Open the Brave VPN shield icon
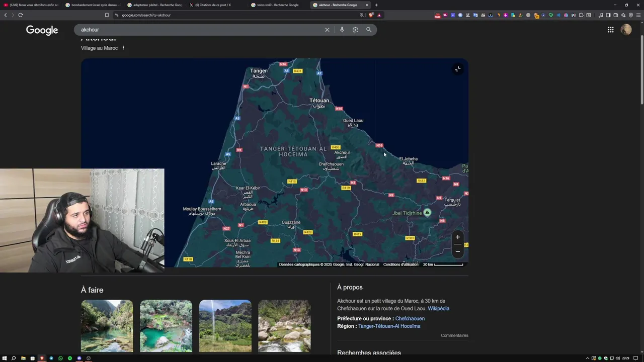Viewport: 644px width, 362px height. (631, 15)
